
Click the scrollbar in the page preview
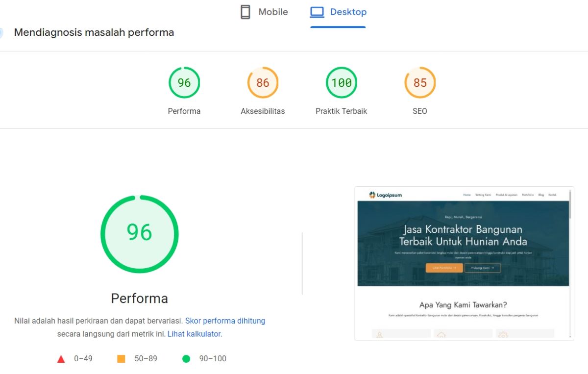tap(570, 206)
